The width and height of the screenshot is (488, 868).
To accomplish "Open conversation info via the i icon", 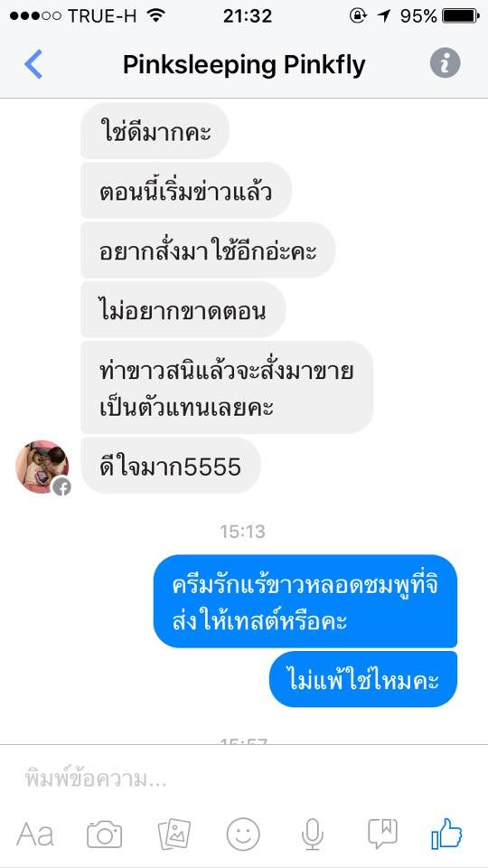I will [x=445, y=63].
